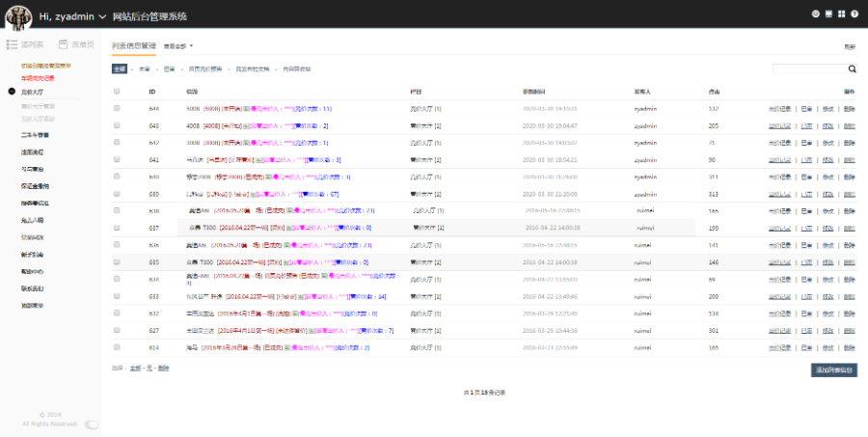Tick the select-all checkbox in table header
The height and width of the screenshot is (437, 868).
[x=117, y=92]
